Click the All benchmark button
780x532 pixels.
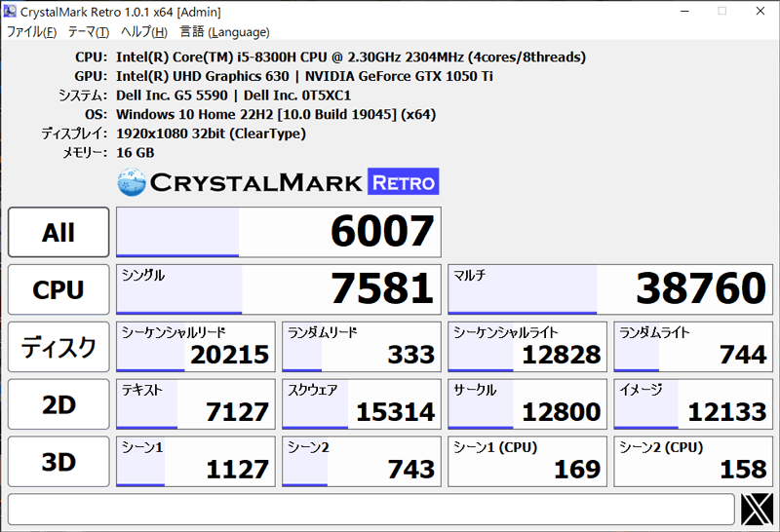[58, 232]
